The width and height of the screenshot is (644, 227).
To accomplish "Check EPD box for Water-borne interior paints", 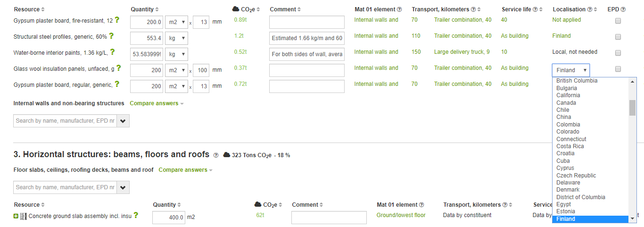I will 618,53.
